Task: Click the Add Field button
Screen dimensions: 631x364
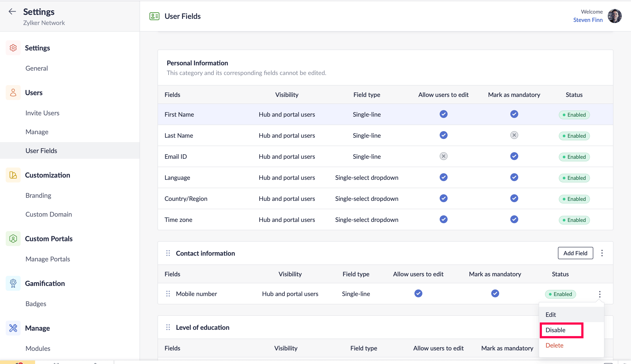Action: (575, 253)
